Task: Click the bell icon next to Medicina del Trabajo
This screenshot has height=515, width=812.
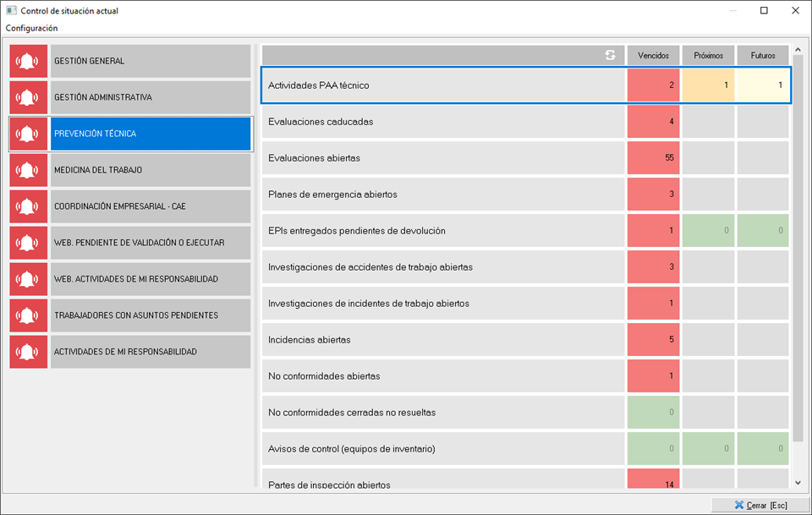Action: click(29, 170)
